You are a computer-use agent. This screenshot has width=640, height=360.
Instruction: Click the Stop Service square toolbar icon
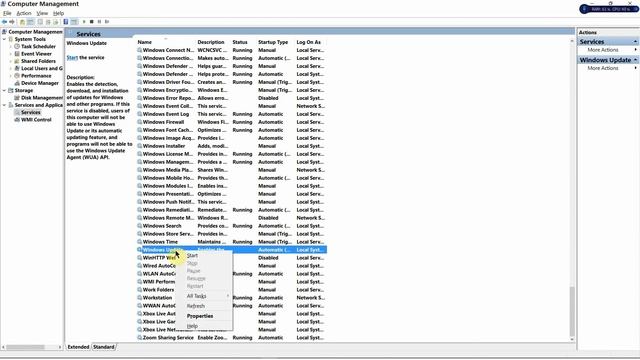[91, 22]
